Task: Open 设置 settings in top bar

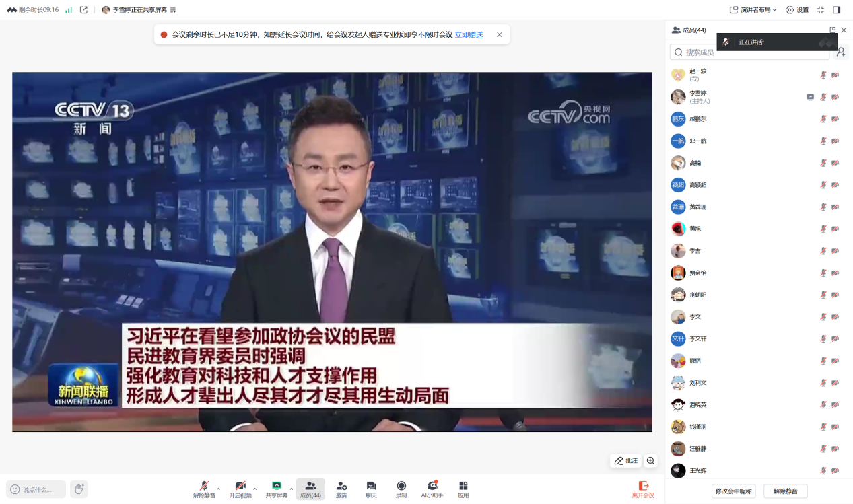Action: [x=797, y=10]
